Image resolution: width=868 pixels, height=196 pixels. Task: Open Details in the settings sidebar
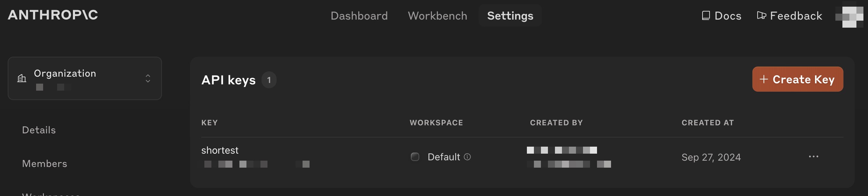pos(39,130)
